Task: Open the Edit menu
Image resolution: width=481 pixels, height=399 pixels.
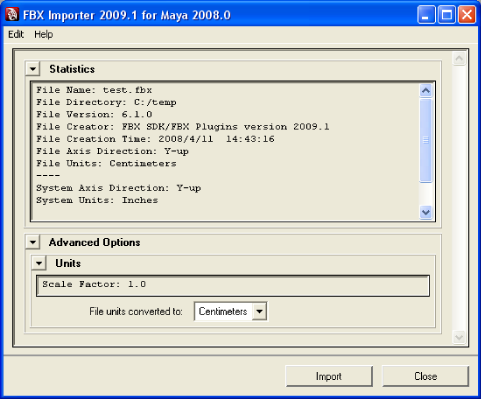Action: pyautogui.click(x=16, y=34)
